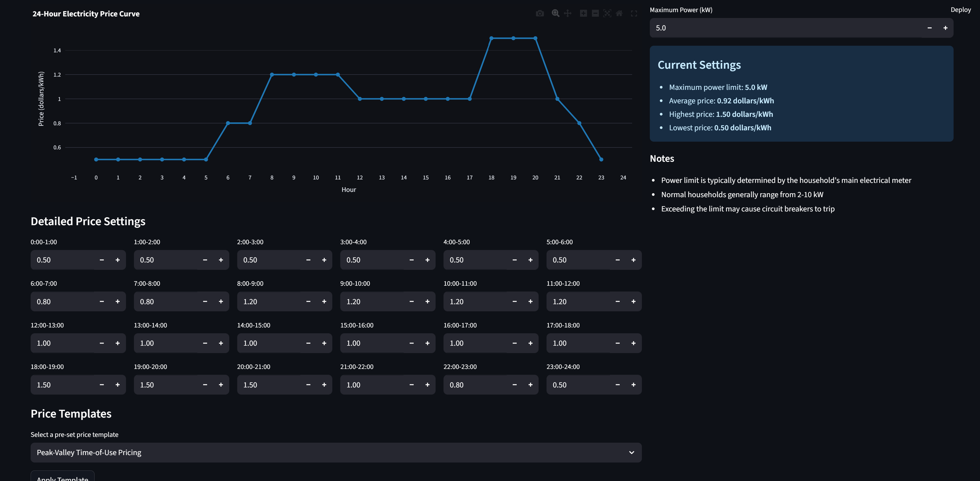This screenshot has height=481, width=980.
Task: Click the hour 18 point on chart
Action: (492, 38)
